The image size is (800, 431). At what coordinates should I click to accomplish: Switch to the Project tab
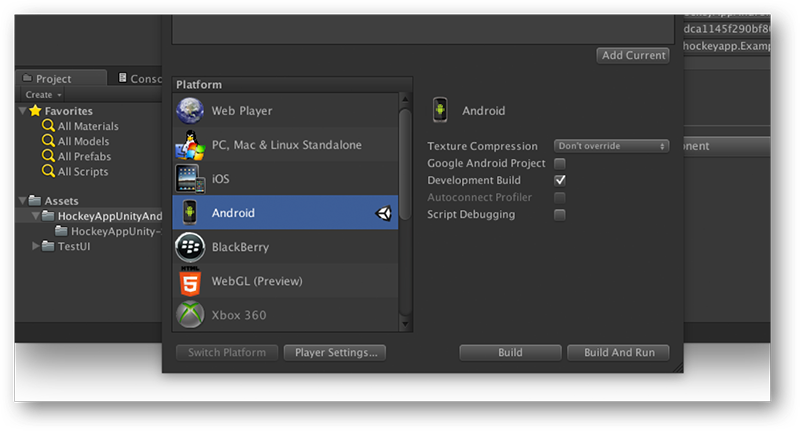tap(61, 78)
